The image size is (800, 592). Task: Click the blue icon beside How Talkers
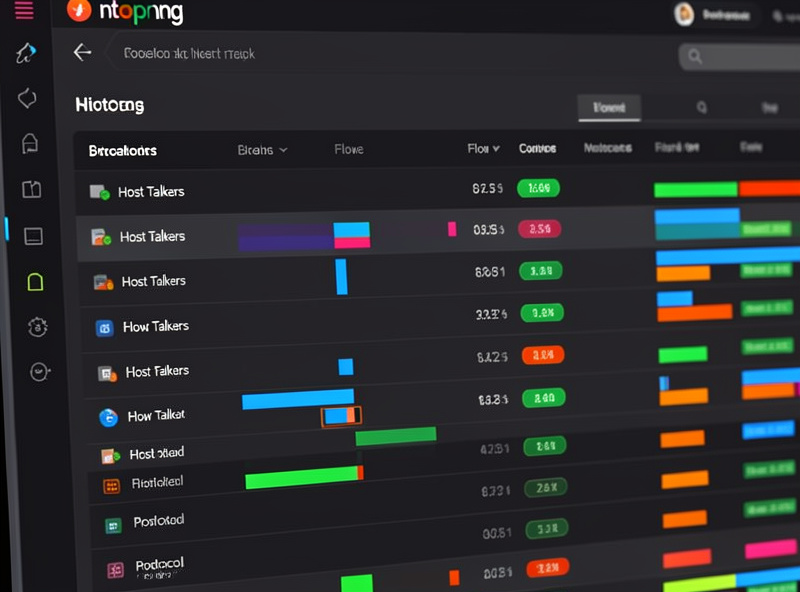click(105, 328)
